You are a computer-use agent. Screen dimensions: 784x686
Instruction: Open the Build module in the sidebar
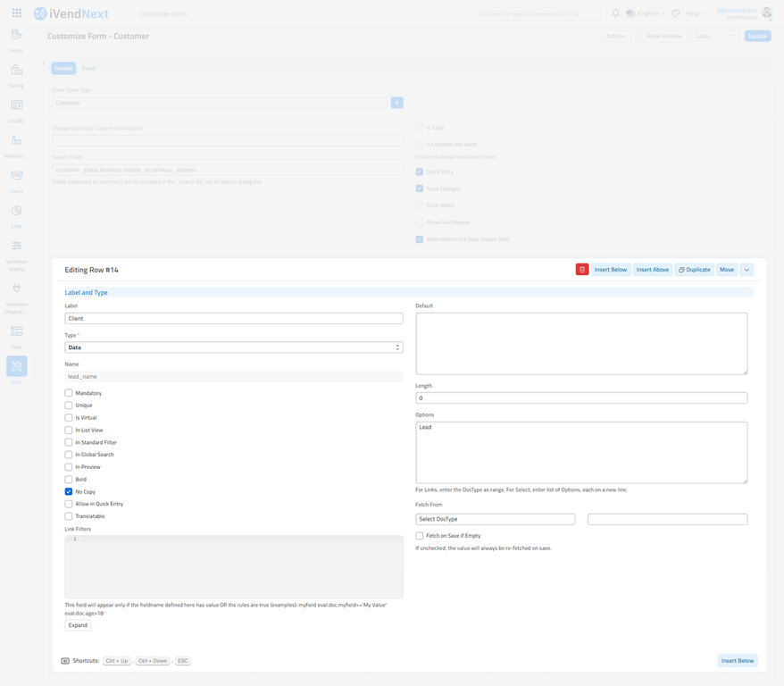click(16, 366)
